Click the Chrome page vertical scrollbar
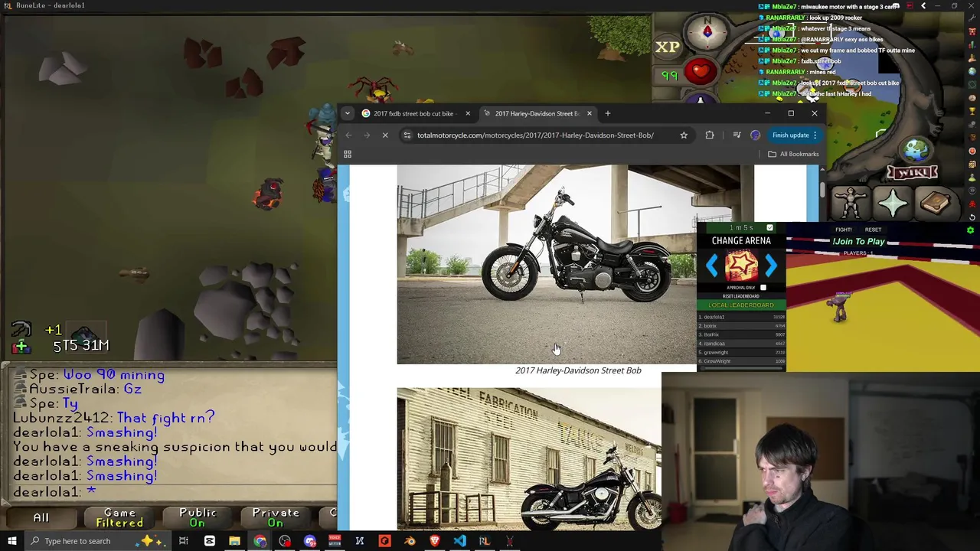This screenshot has width=980, height=551. coord(822,189)
